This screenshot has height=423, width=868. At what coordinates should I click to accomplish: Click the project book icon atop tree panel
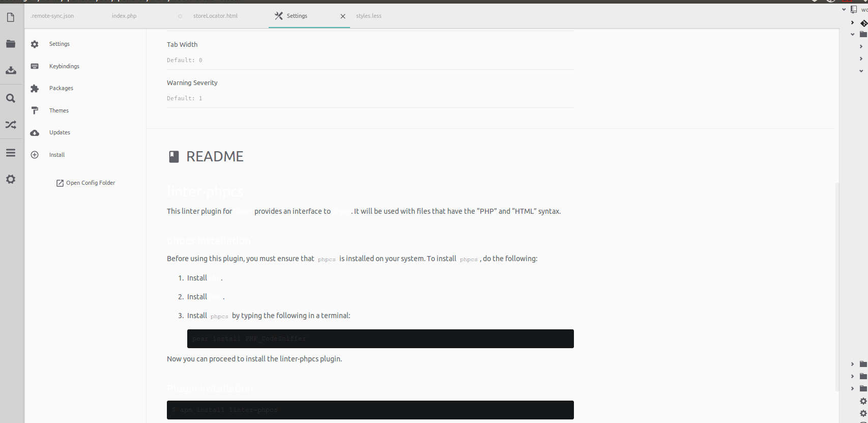pos(854,10)
